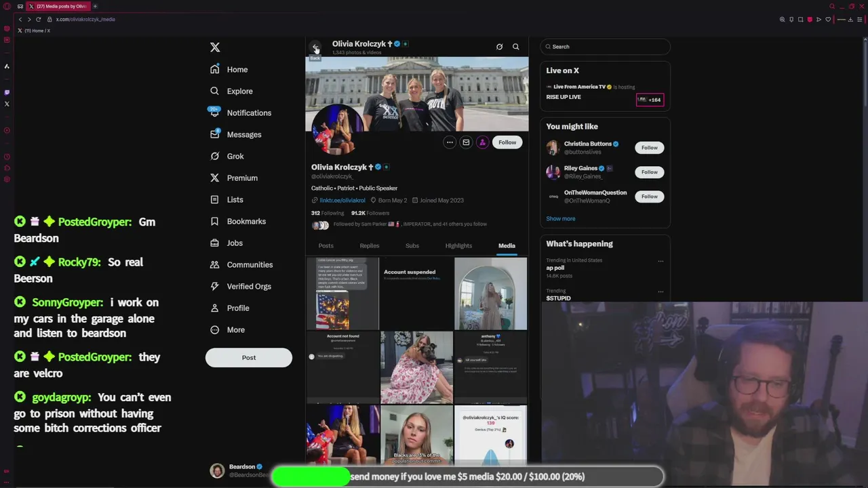Screen dimensions: 868x488
Task: Click the browser back button
Action: 20,19
